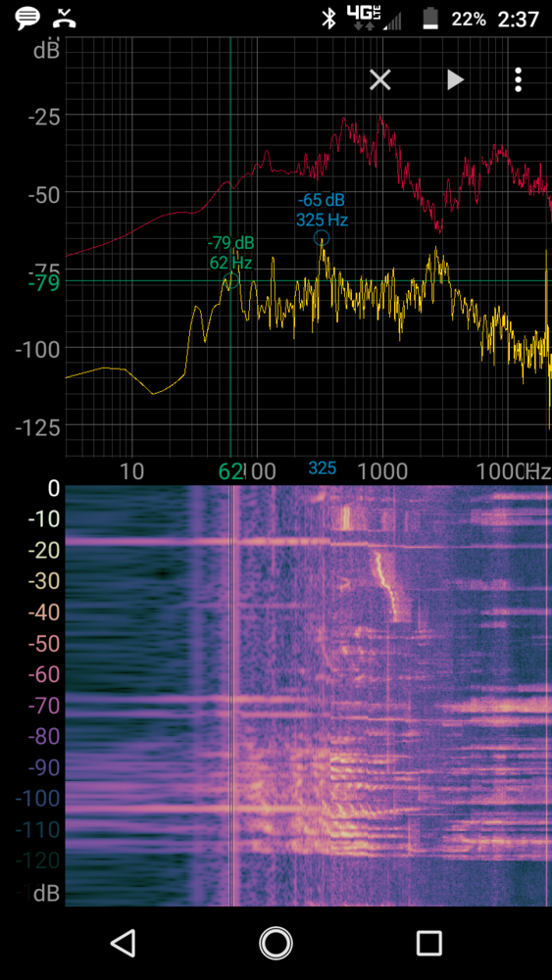Tap the green -79 level axis label
This screenshot has width=552, height=980.
[44, 283]
